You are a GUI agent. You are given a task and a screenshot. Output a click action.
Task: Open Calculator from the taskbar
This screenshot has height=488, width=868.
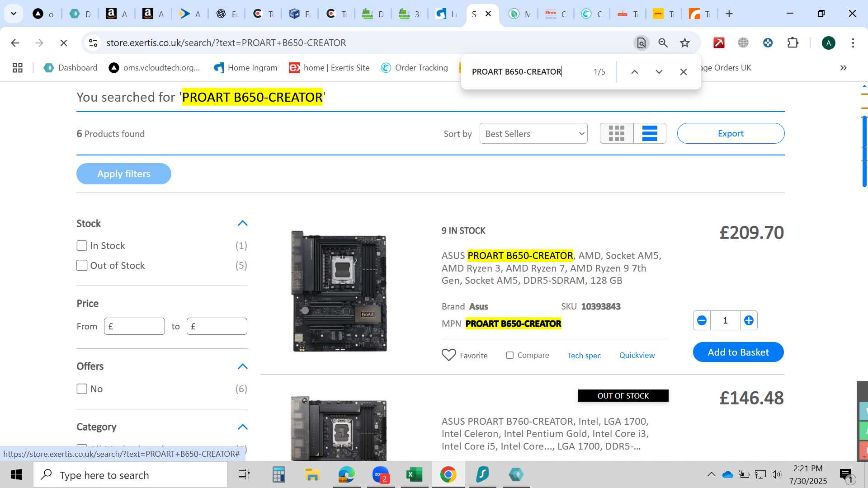(x=278, y=475)
